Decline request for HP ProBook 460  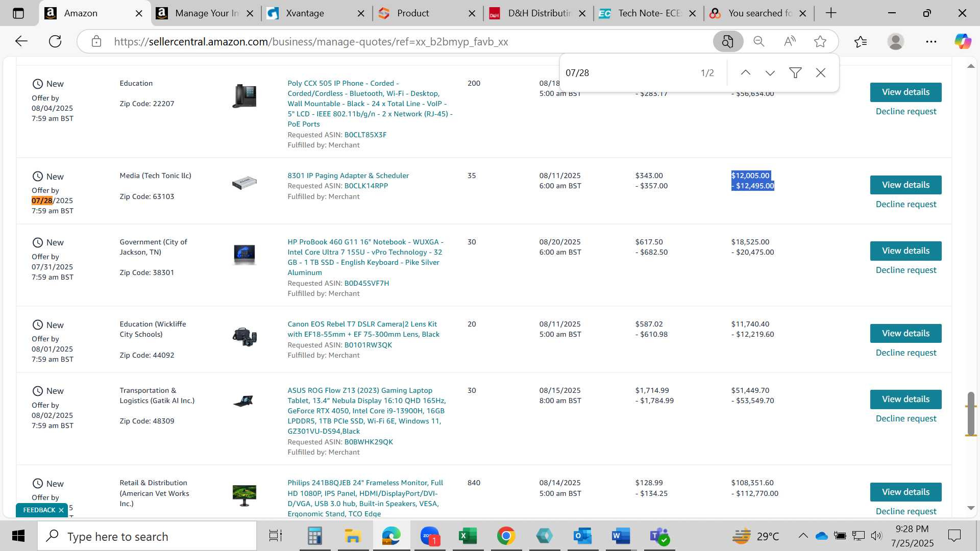[906, 270]
